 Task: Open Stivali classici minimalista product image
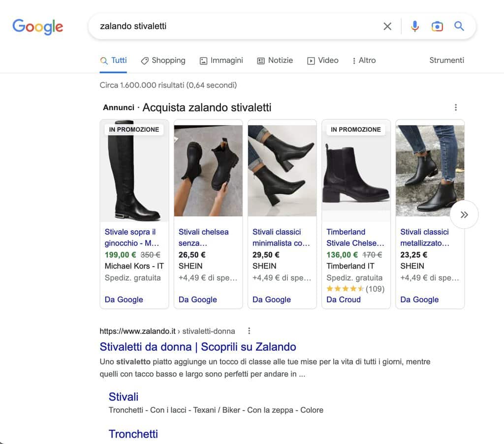(x=282, y=171)
